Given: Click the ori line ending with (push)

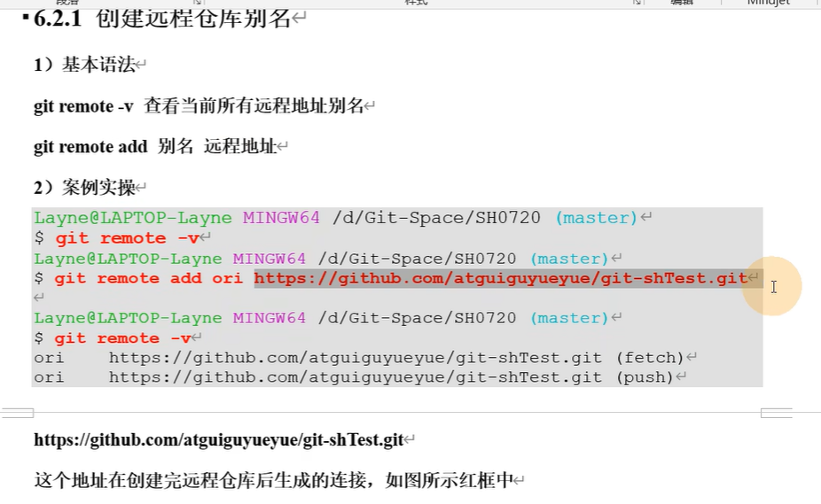Looking at the screenshot, I should click(354, 377).
